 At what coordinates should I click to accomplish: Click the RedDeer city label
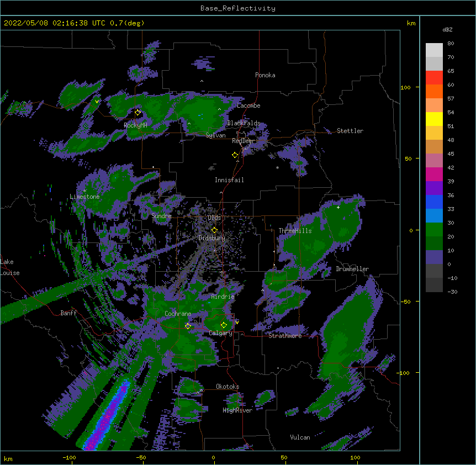pos(244,141)
